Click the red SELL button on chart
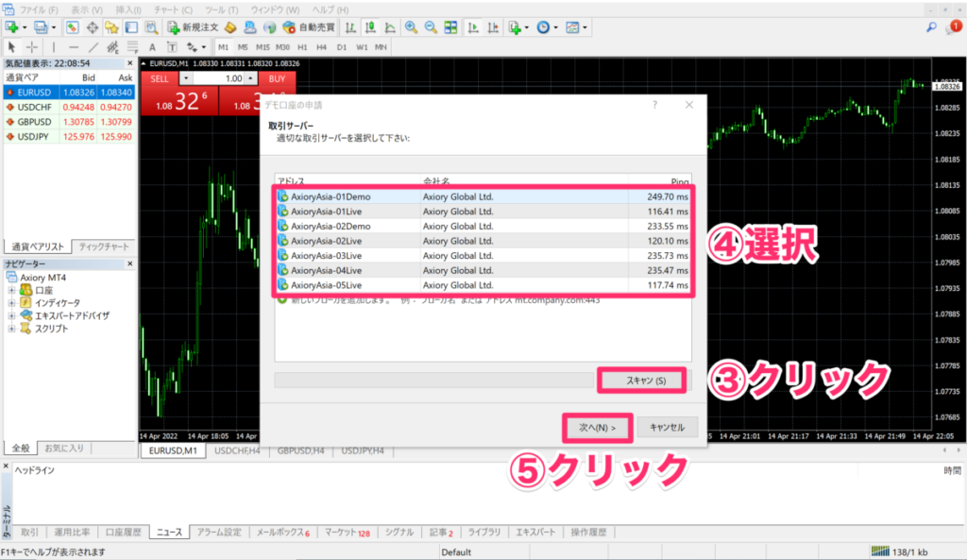Screen dimensions: 967x560 [159, 79]
